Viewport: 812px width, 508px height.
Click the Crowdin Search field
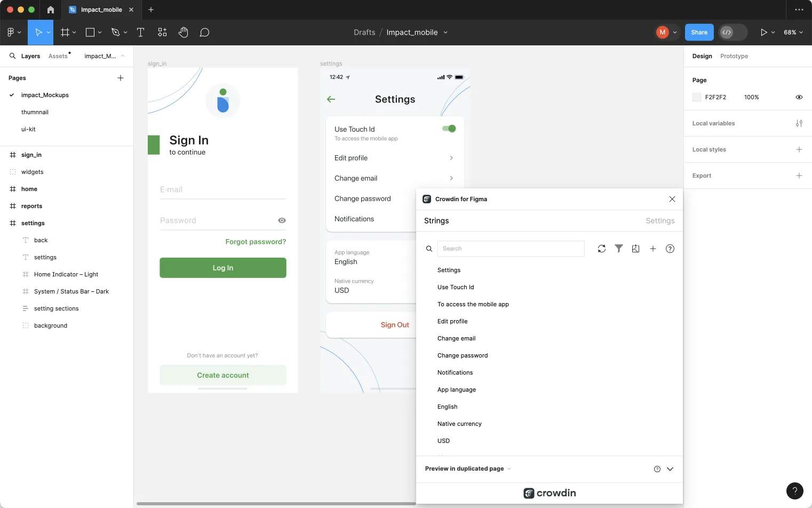(x=511, y=249)
